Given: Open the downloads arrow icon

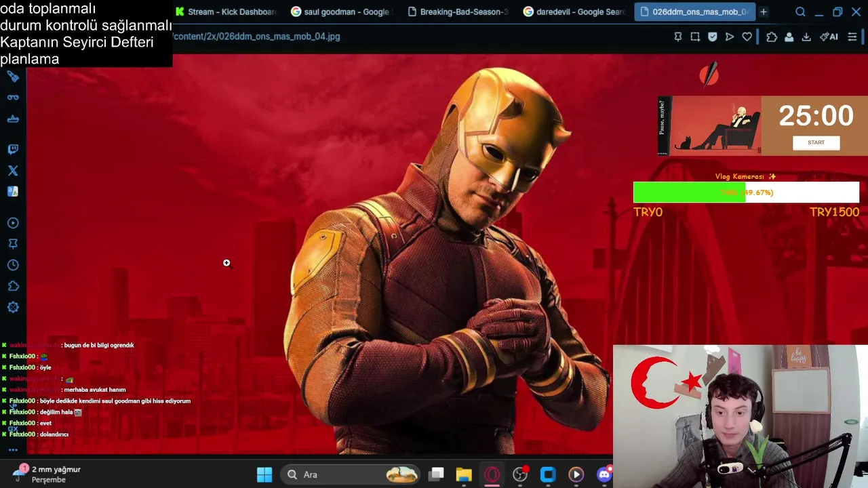Looking at the screenshot, I should [x=806, y=37].
